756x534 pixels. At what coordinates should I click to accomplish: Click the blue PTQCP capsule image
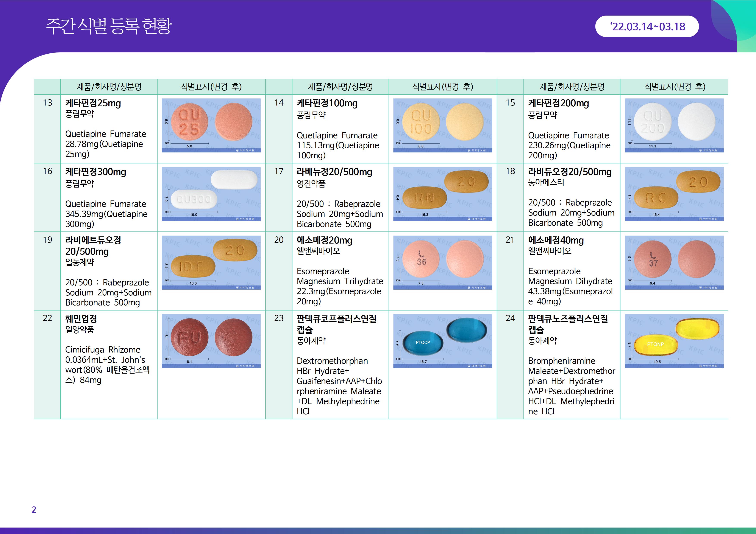point(442,341)
